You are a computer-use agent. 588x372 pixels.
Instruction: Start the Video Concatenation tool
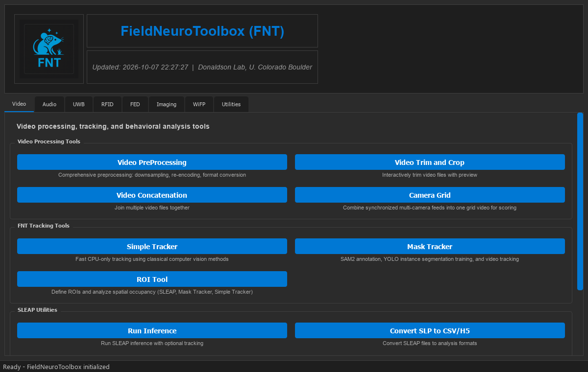click(x=152, y=195)
